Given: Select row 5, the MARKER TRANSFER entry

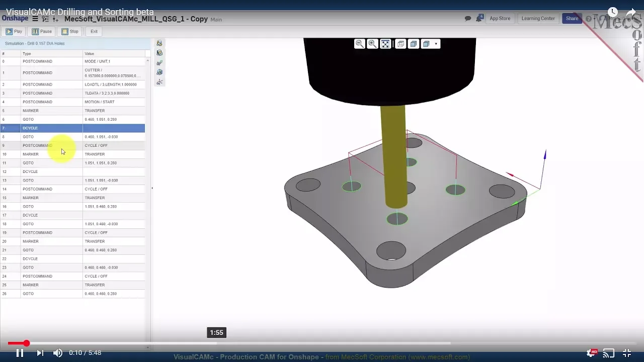Looking at the screenshot, I should point(72,111).
